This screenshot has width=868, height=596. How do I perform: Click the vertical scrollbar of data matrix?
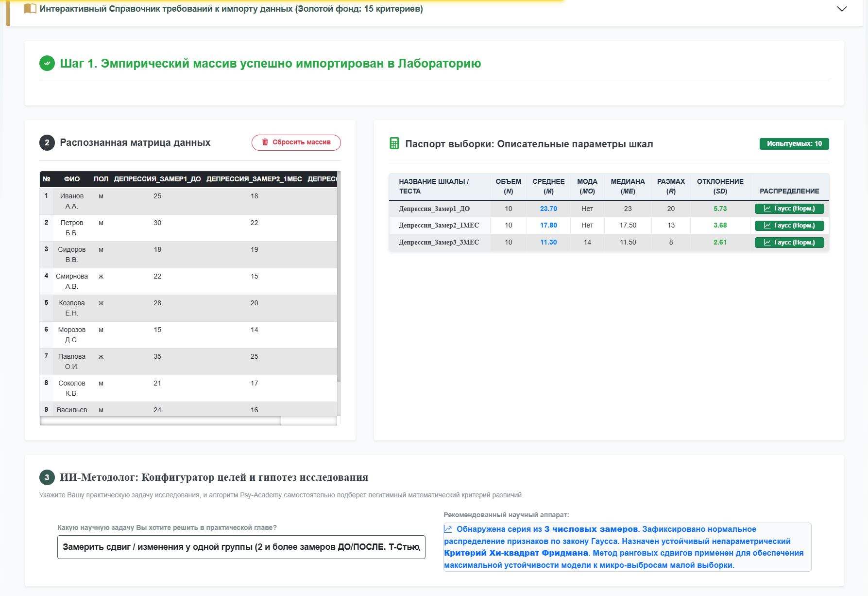pyautogui.click(x=339, y=276)
